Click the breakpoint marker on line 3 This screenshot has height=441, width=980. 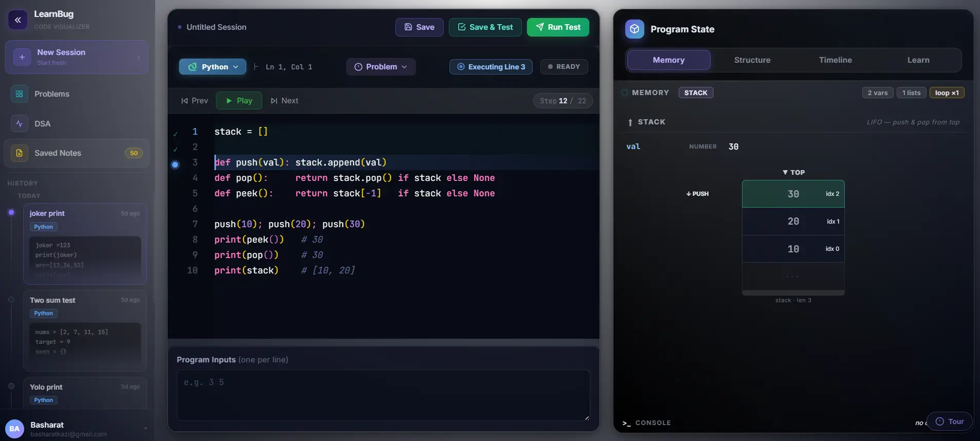coord(175,164)
